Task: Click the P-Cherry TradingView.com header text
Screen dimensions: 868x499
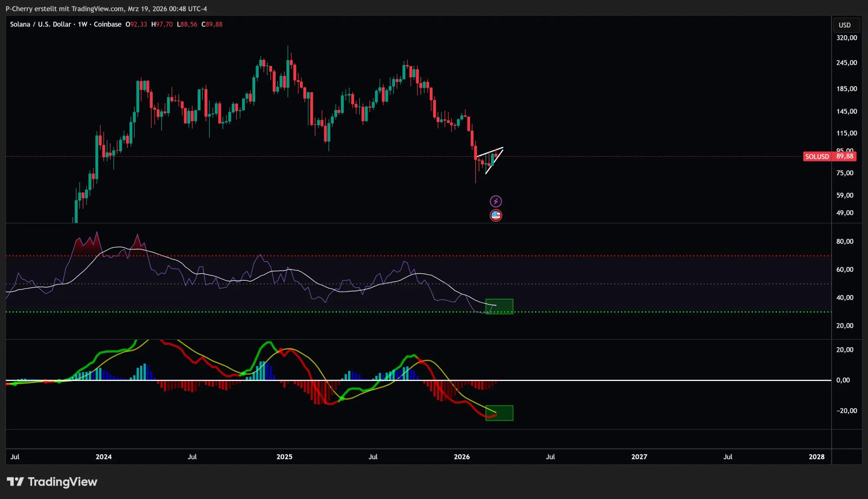Action: point(106,9)
